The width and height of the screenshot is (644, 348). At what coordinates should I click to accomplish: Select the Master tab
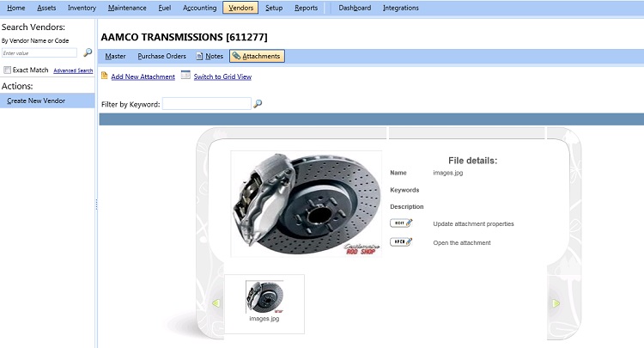(115, 56)
